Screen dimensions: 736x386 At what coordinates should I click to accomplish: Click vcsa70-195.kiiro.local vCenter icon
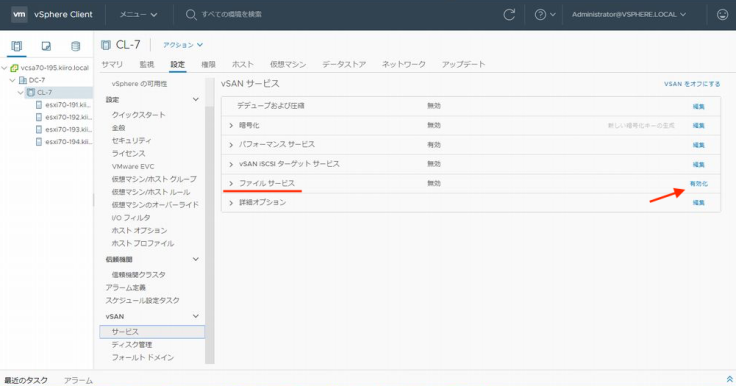pos(15,68)
